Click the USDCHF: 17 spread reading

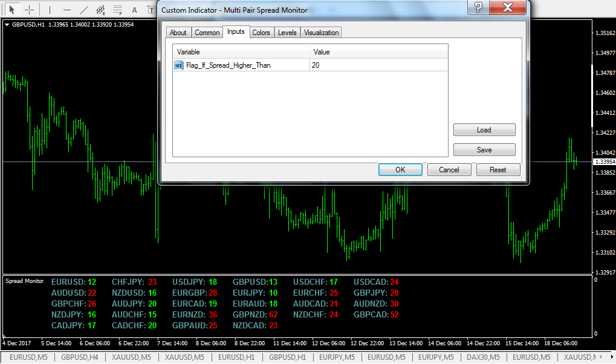click(316, 282)
